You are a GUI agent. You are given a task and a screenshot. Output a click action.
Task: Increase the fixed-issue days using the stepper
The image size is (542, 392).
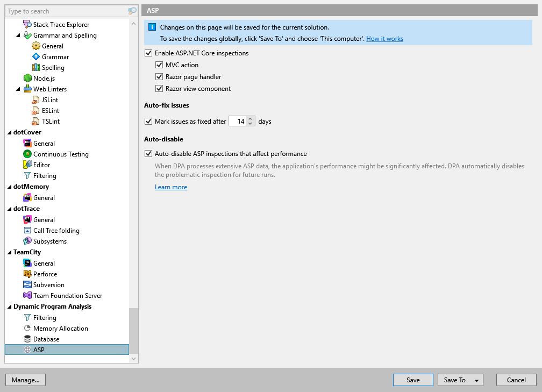coord(251,119)
